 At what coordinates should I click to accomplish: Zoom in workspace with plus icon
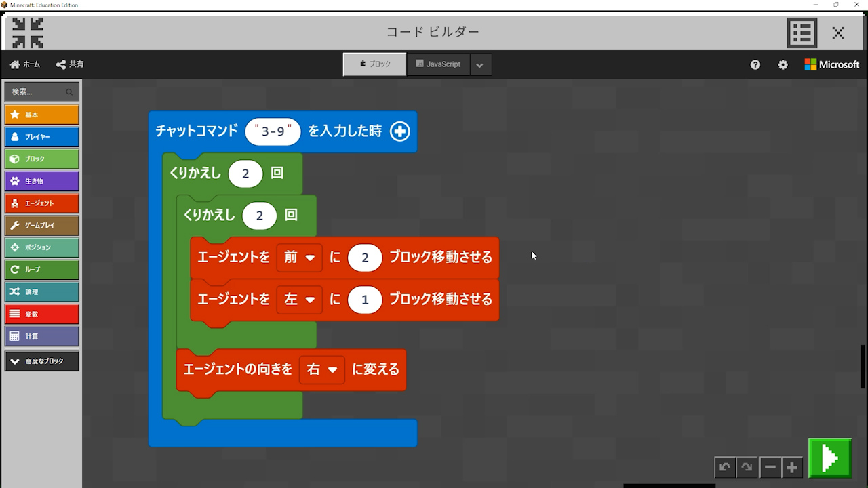791,467
